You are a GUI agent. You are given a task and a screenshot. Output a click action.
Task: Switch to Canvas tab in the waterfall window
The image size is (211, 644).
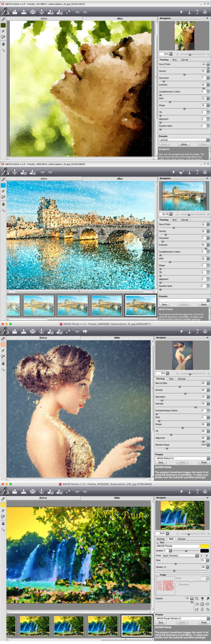(181, 539)
